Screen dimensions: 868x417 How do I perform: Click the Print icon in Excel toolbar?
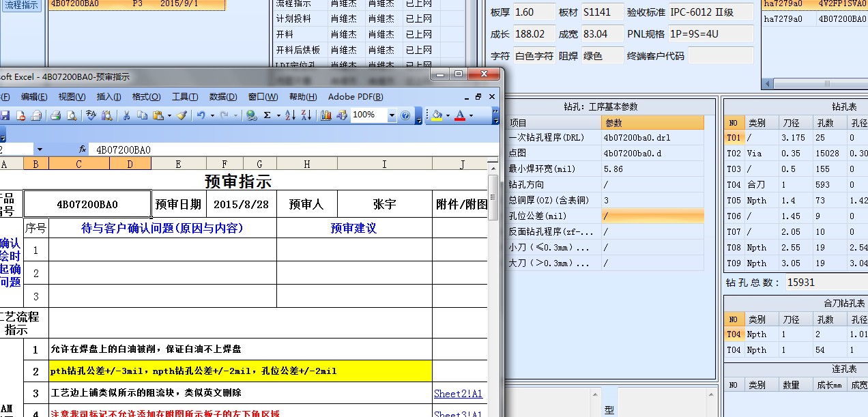(56, 115)
